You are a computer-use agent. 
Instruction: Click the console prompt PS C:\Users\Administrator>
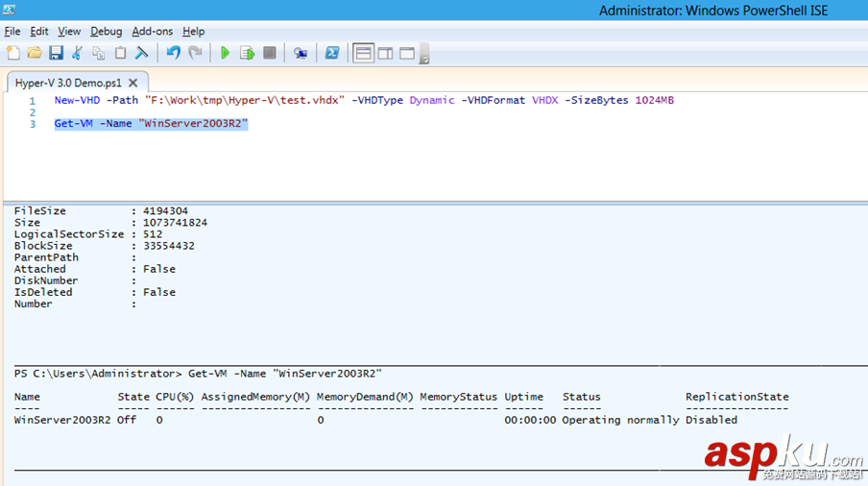(98, 374)
